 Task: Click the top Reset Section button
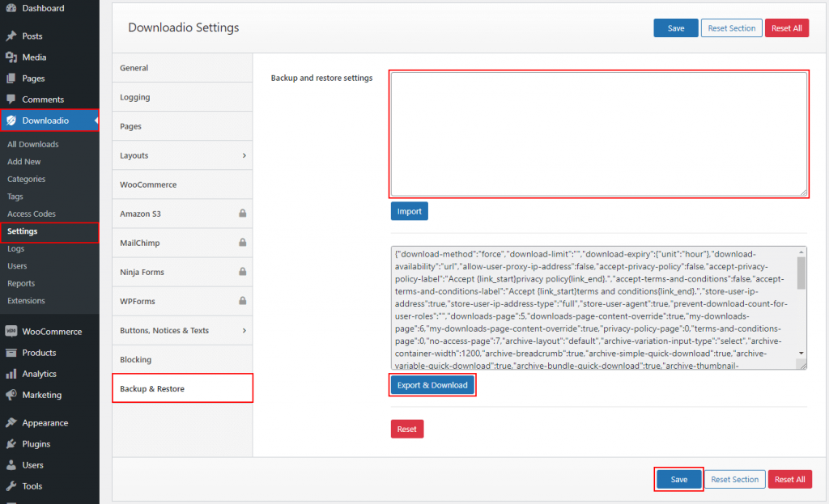click(732, 28)
